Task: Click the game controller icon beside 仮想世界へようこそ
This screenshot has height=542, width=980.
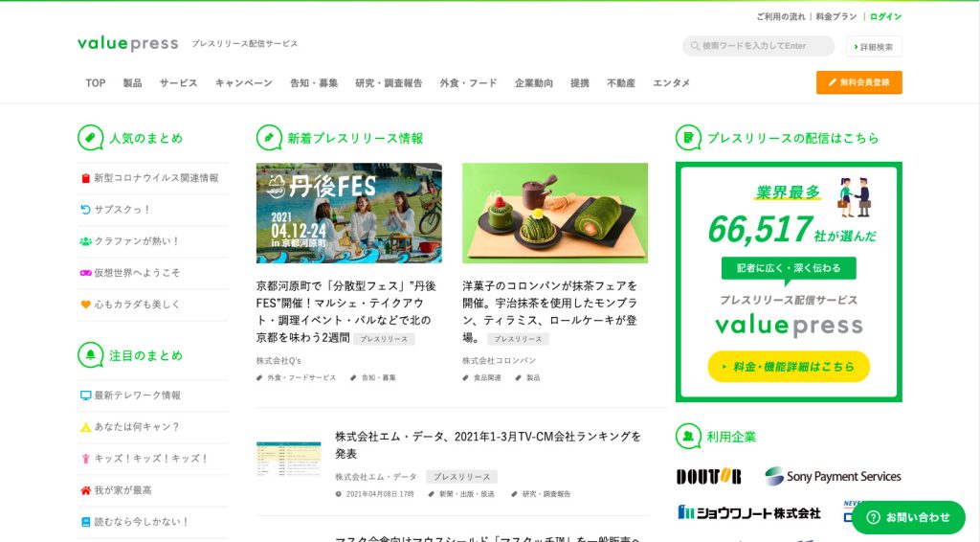Action: [85, 273]
